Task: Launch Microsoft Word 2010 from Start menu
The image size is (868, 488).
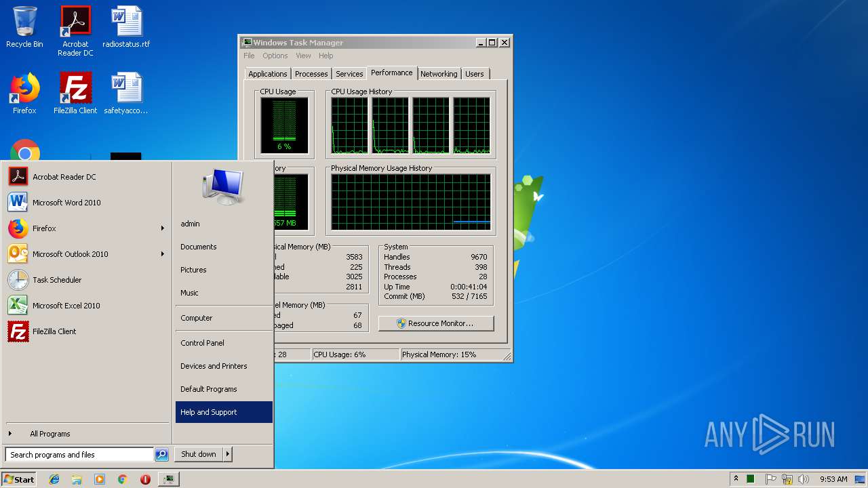Action: [87, 203]
